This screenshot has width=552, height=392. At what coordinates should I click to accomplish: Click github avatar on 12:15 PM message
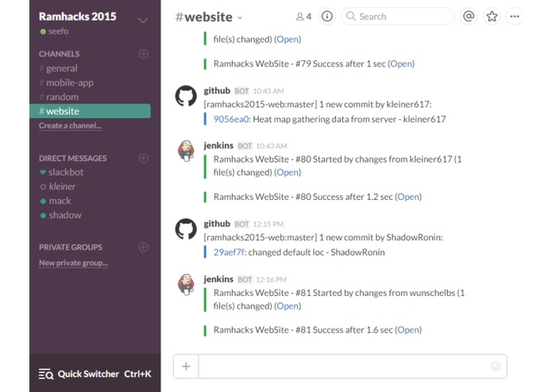186,229
